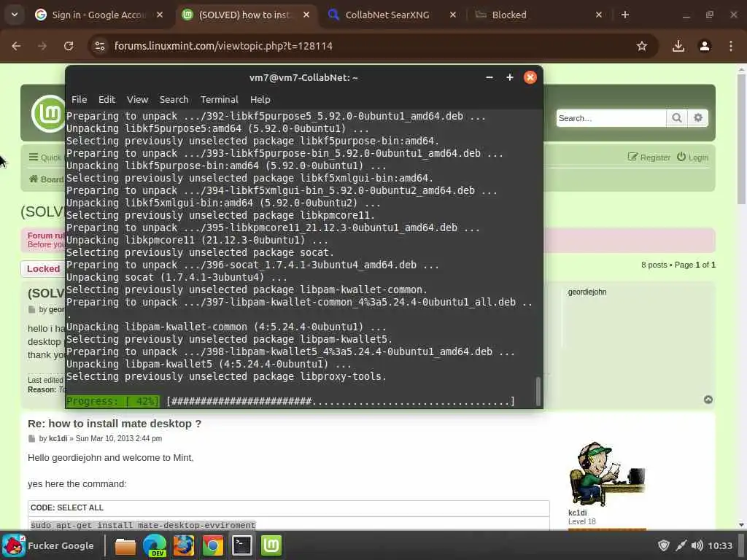Screen dimensions: 747x560
Task: Click the network icon in system tray
Action: click(x=681, y=545)
